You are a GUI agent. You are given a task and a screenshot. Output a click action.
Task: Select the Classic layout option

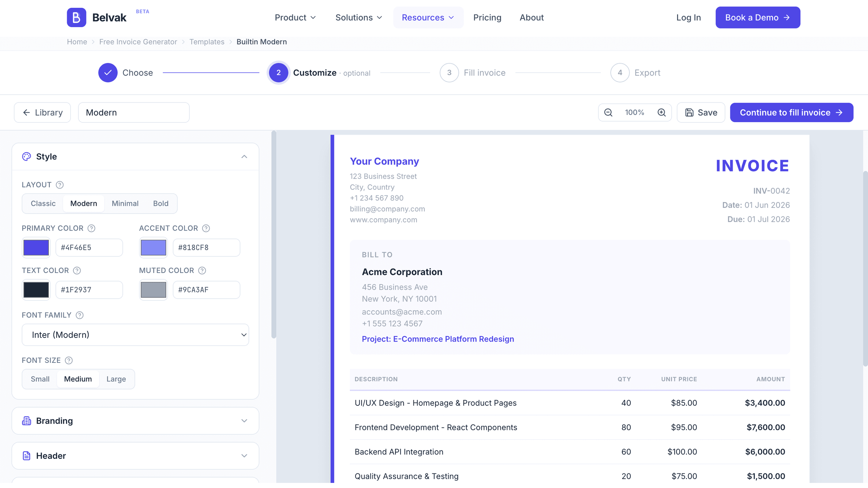coord(43,203)
